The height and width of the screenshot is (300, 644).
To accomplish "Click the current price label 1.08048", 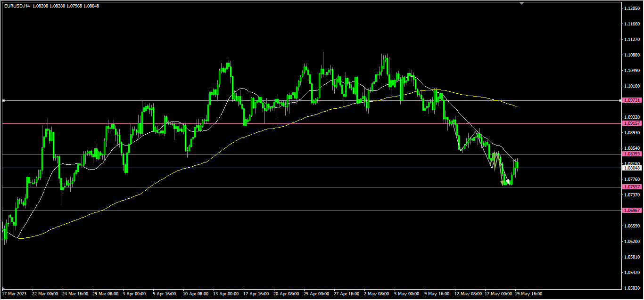I will point(632,168).
